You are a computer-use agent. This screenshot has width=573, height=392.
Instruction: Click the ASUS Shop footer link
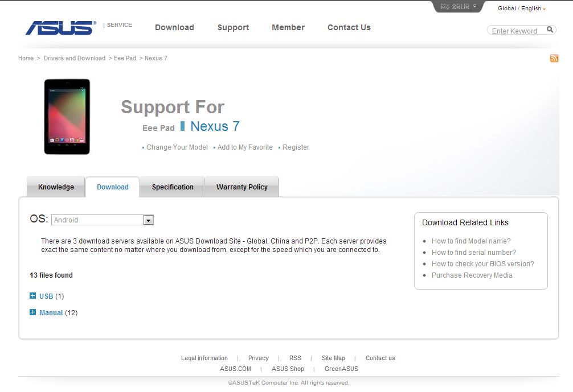[x=288, y=369]
